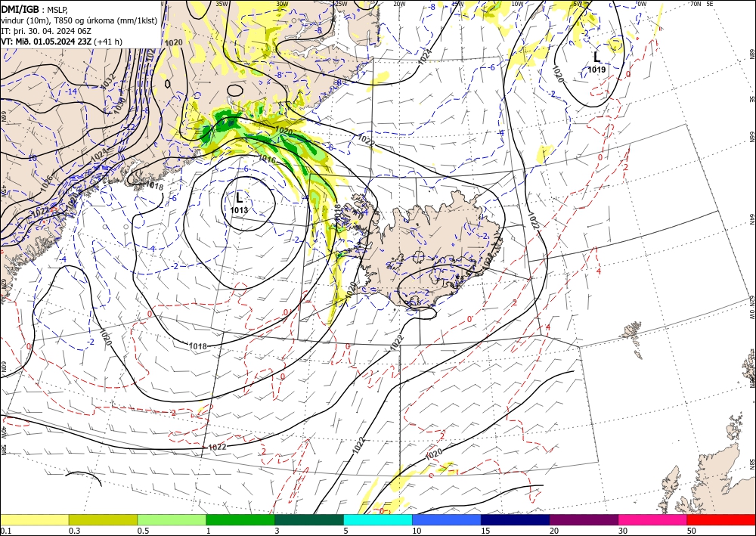Click the blue 10–15 legend color swatch
The image size is (756, 536).
(447, 519)
